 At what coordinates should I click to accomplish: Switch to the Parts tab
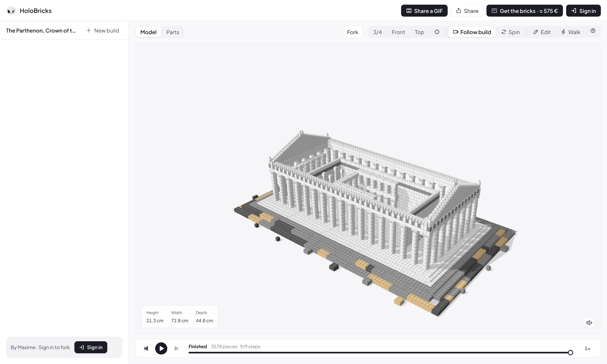[173, 32]
